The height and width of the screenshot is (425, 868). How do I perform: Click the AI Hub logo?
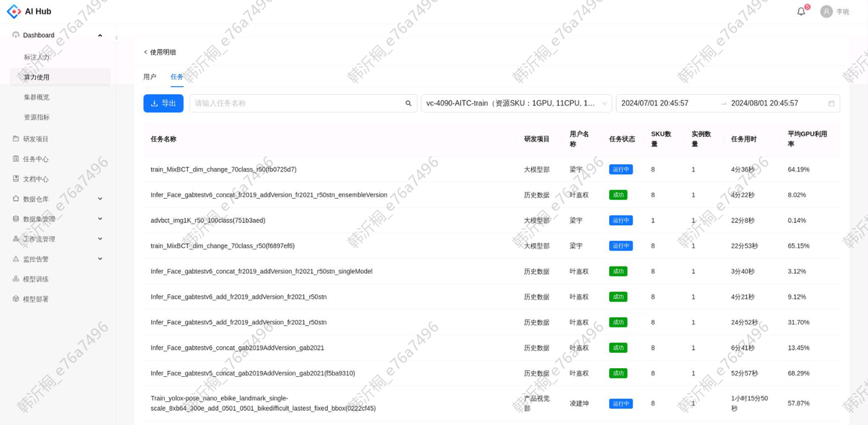[x=29, y=12]
